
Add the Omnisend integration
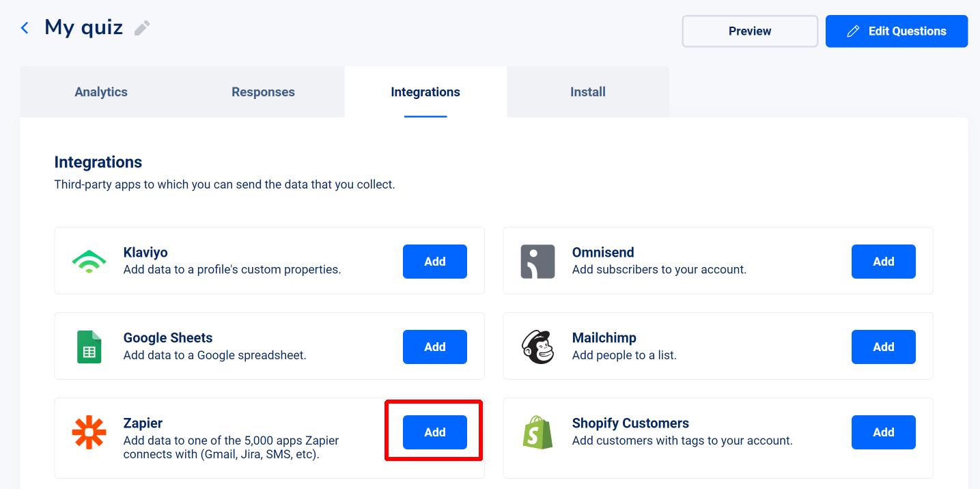pyautogui.click(x=884, y=262)
